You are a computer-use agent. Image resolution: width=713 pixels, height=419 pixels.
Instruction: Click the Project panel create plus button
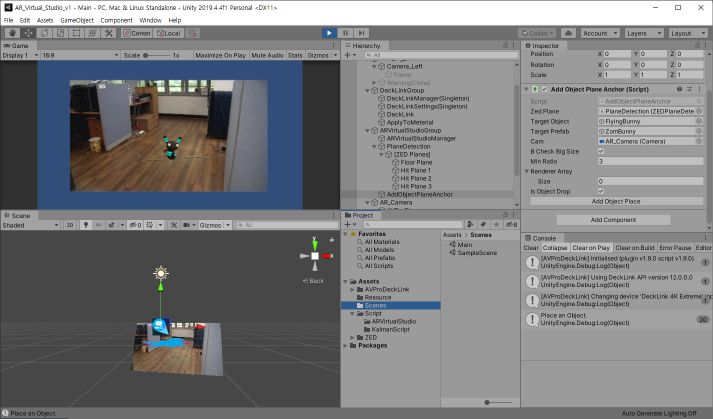tap(348, 224)
